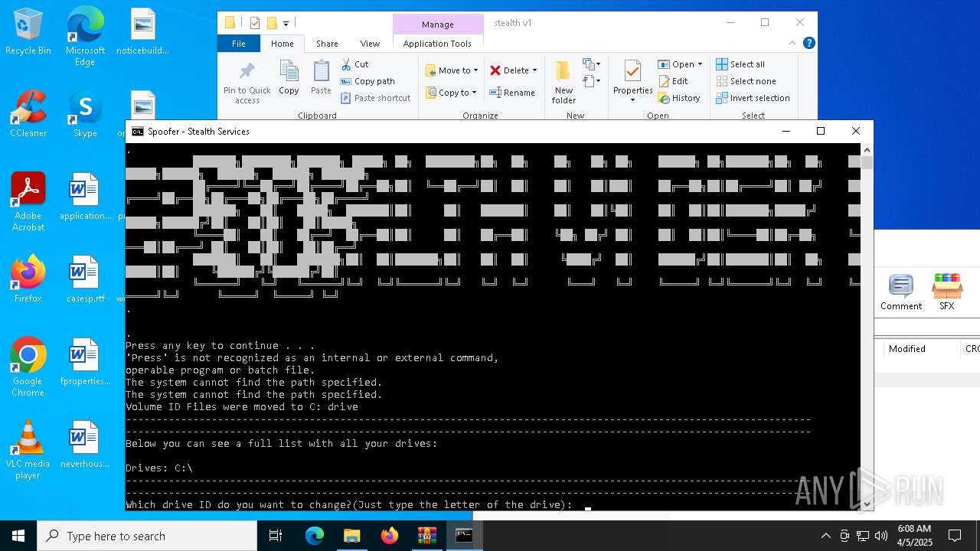Open VLC media player shortcut

point(28,450)
